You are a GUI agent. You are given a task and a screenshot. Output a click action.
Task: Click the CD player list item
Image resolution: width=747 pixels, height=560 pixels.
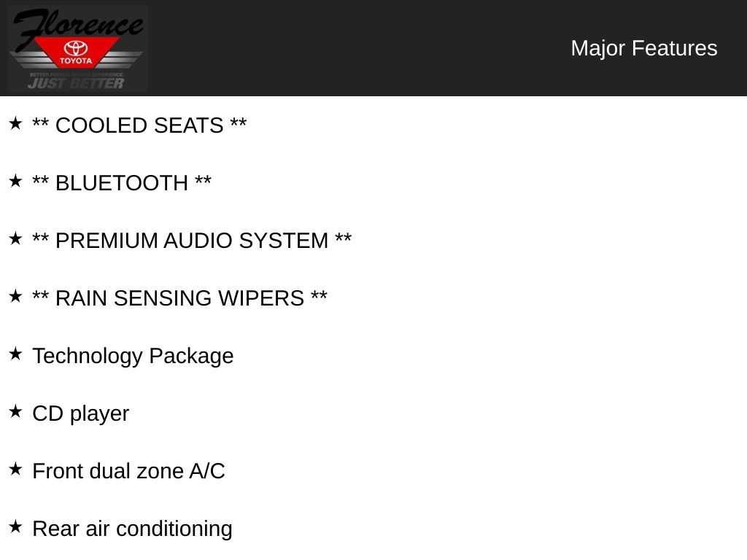pos(80,413)
